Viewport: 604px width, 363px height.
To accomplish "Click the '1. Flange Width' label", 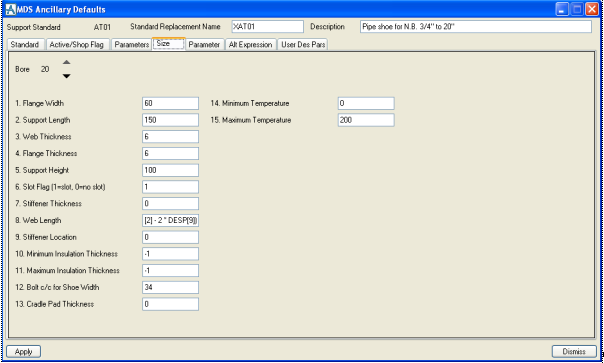I will coord(40,103).
